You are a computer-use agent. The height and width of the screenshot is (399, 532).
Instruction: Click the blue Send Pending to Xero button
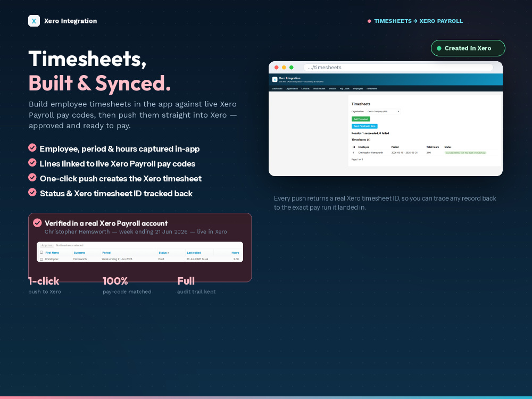(x=365, y=126)
